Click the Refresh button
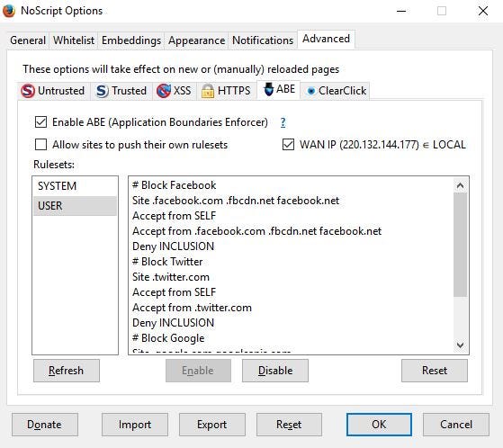Image resolution: width=503 pixels, height=448 pixels. pyautogui.click(x=67, y=371)
